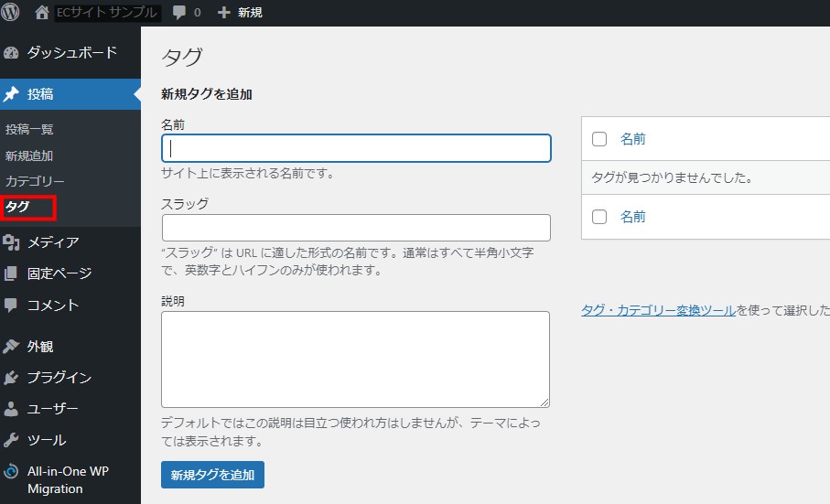Click the ダッシュボード gauge icon
Screen dimensions: 830x504
click(x=11, y=53)
